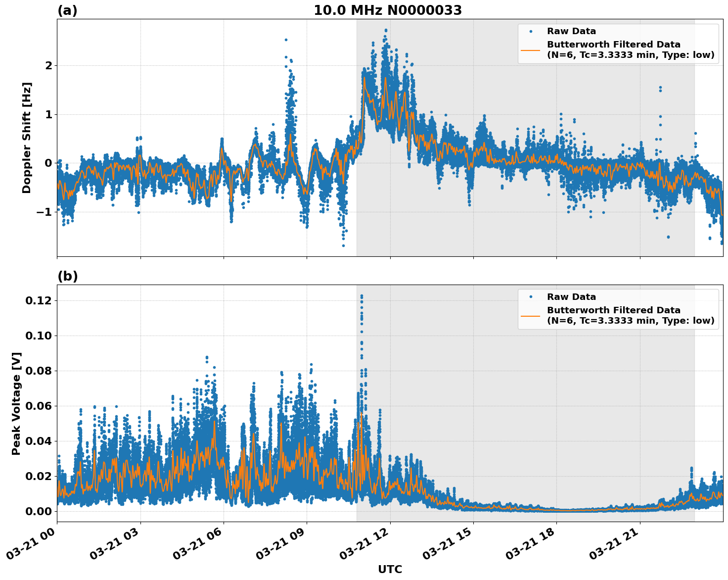Select the "(b)" panel label
The height and width of the screenshot is (580, 728).
click(68, 276)
